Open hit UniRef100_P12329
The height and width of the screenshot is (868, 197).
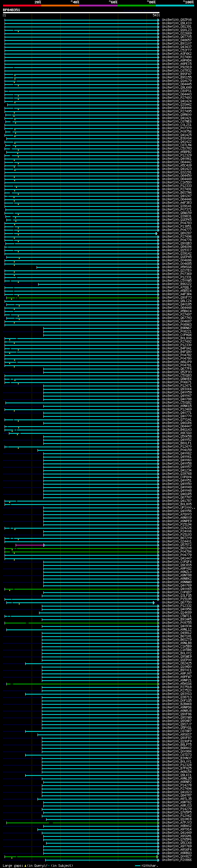[176, 155]
